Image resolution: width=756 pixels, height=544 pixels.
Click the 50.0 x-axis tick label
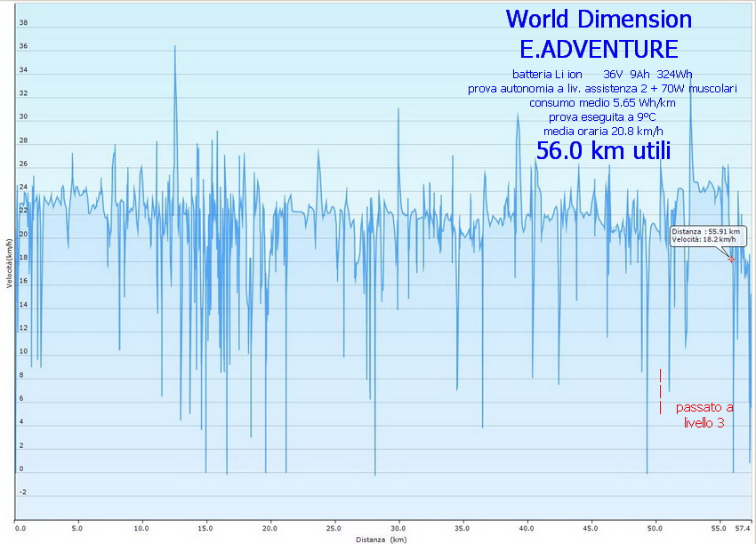(655, 529)
